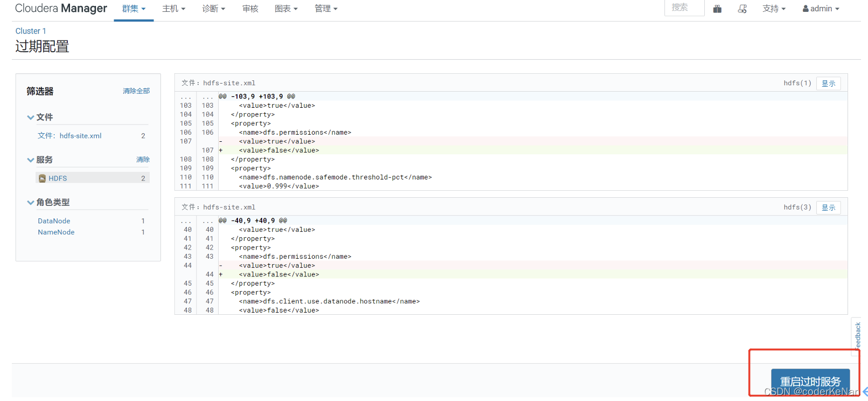Click the hdfs(3) label

[797, 207]
